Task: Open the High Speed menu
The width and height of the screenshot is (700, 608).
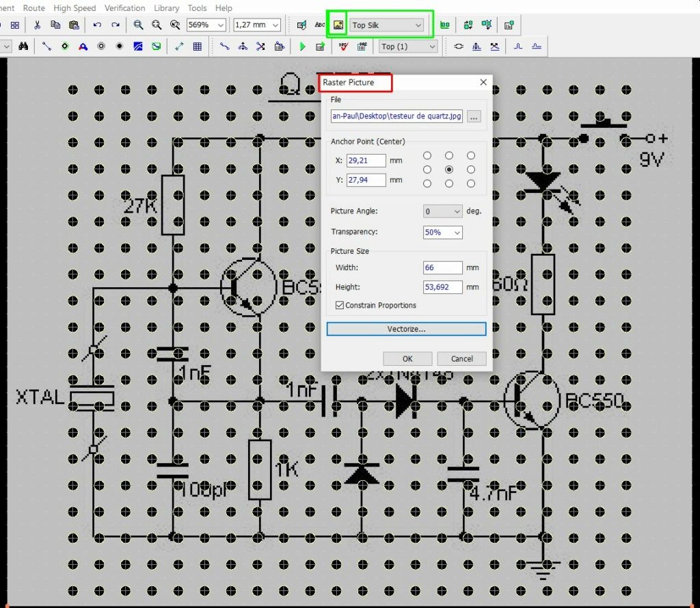Action: pos(75,8)
